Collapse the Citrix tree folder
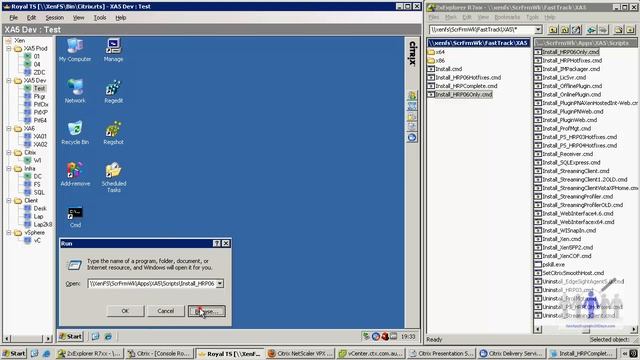The image size is (640, 360). pyautogui.click(x=9, y=152)
